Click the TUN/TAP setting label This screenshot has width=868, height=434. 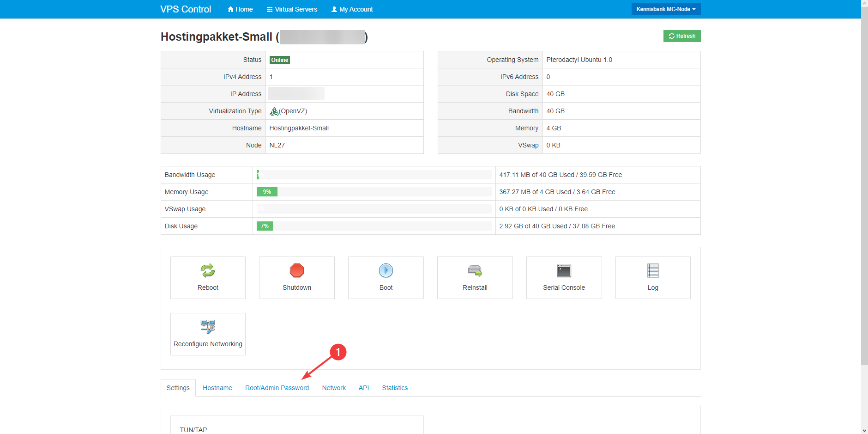pyautogui.click(x=193, y=430)
